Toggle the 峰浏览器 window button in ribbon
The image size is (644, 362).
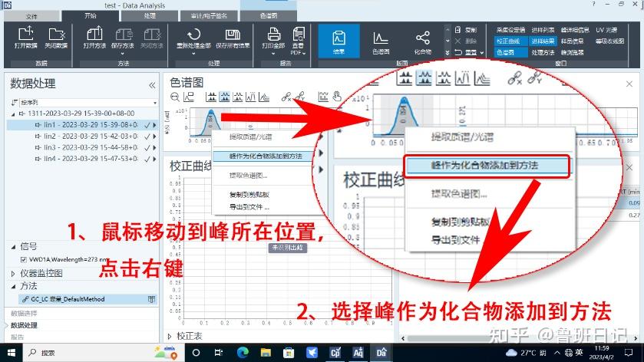click(572, 52)
